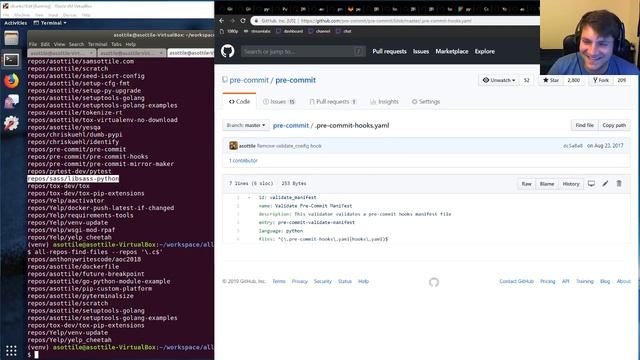Open Activities overview
Image resolution: width=640 pixels, height=360 pixels.
pos(16,23)
